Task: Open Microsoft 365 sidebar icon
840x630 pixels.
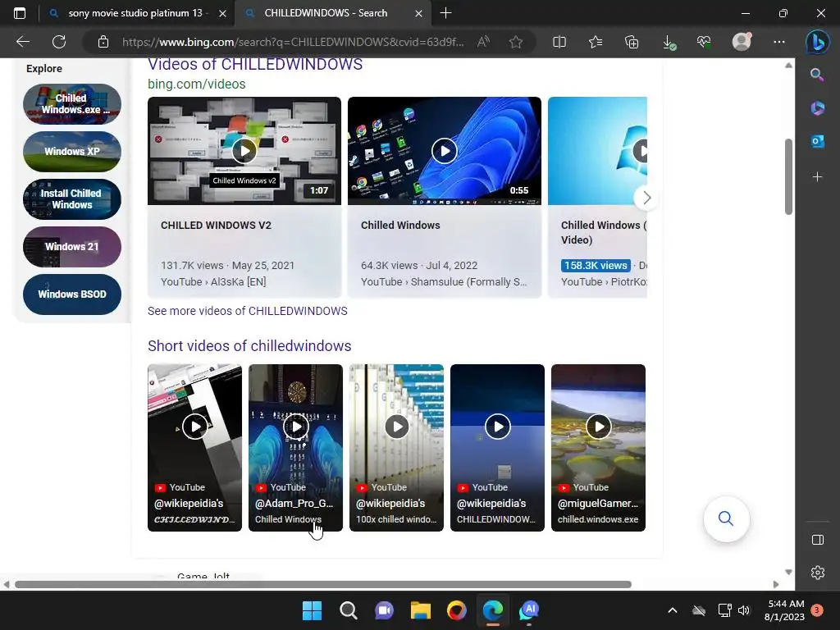Action: click(x=817, y=108)
